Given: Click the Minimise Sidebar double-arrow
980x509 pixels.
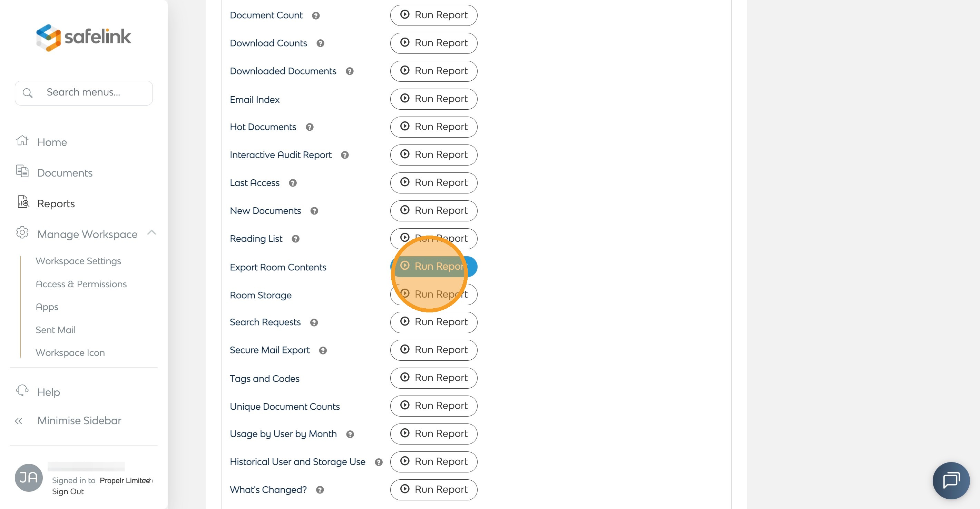Looking at the screenshot, I should pos(18,421).
